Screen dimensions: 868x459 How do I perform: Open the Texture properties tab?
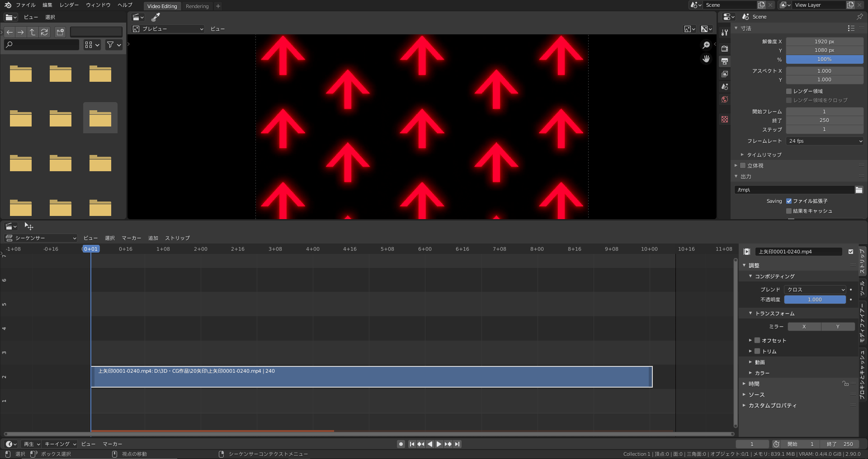725,119
